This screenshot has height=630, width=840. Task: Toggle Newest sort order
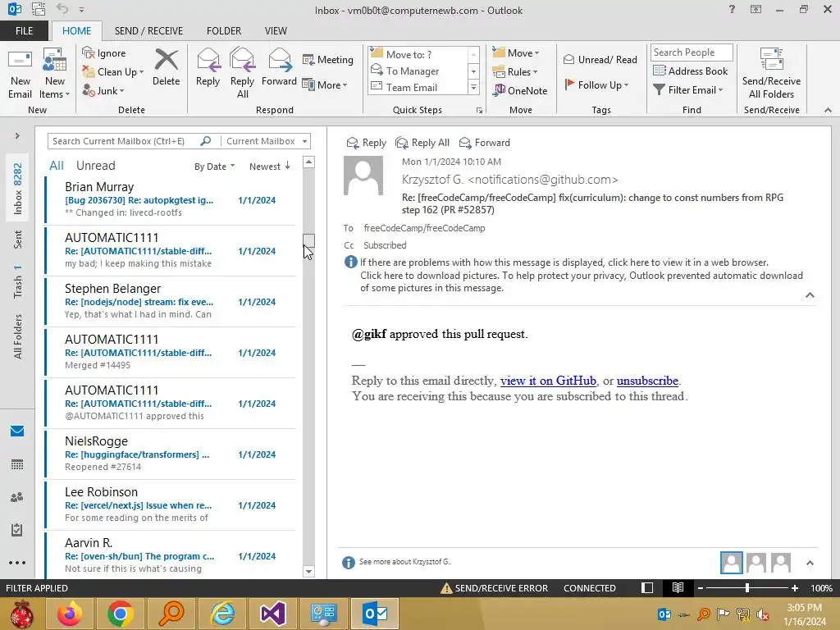[269, 167]
